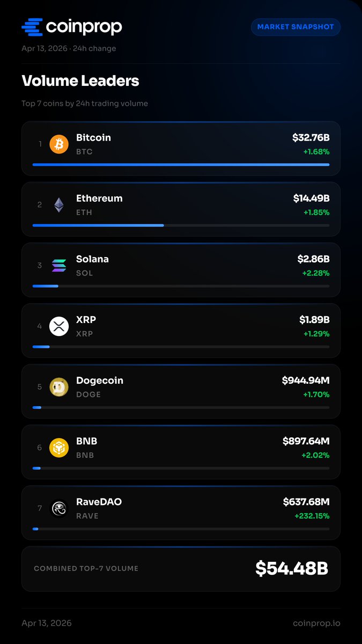Click the XRP ticker label
The width and height of the screenshot is (362, 644).
[84, 334]
